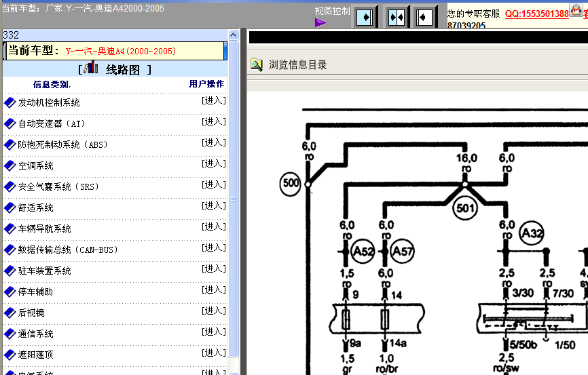Click connector A57 in the wiring diagram
Viewport: 588px width, 375px height.
tap(402, 251)
